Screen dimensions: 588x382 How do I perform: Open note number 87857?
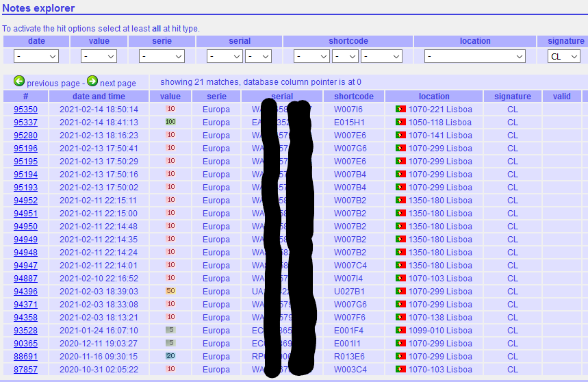click(25, 369)
